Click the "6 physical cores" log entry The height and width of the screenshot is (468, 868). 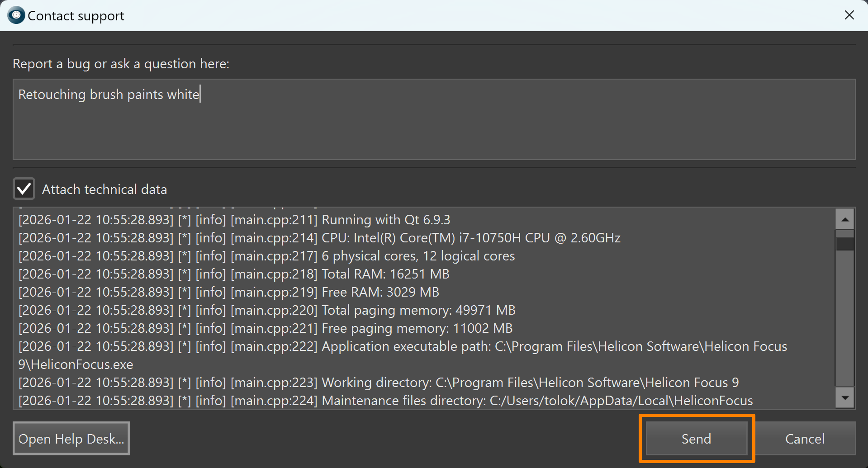(x=267, y=256)
